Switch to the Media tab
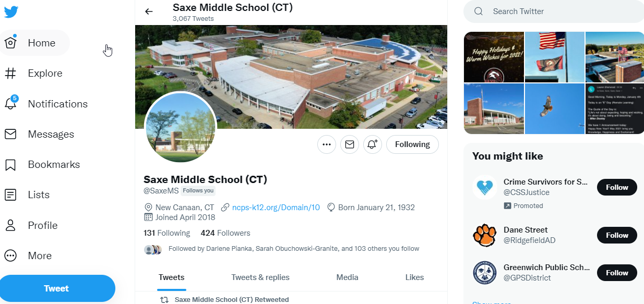This screenshot has height=304, width=644. [347, 277]
